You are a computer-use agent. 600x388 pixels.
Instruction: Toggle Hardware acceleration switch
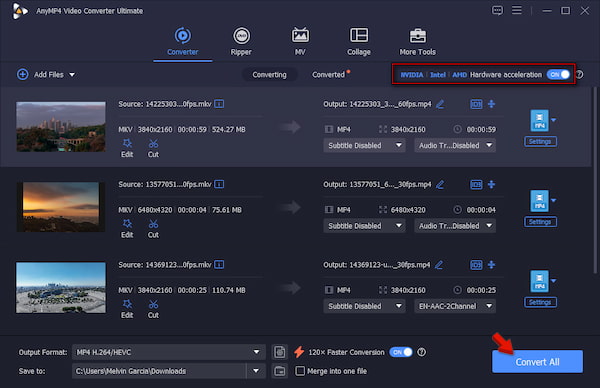558,75
